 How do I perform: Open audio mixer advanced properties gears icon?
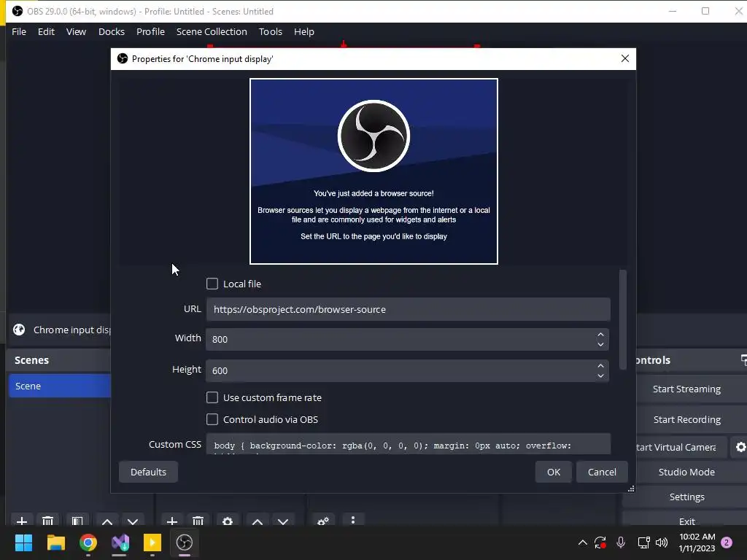323,521
